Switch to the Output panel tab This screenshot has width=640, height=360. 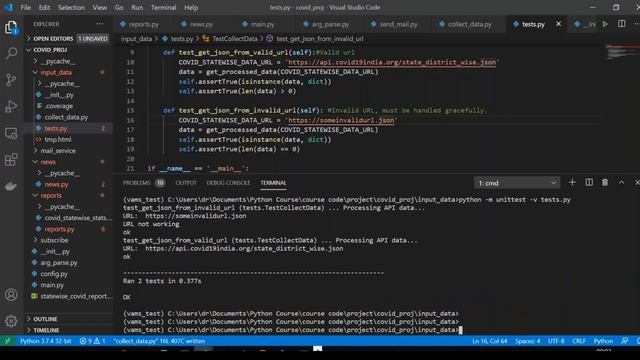click(186, 183)
